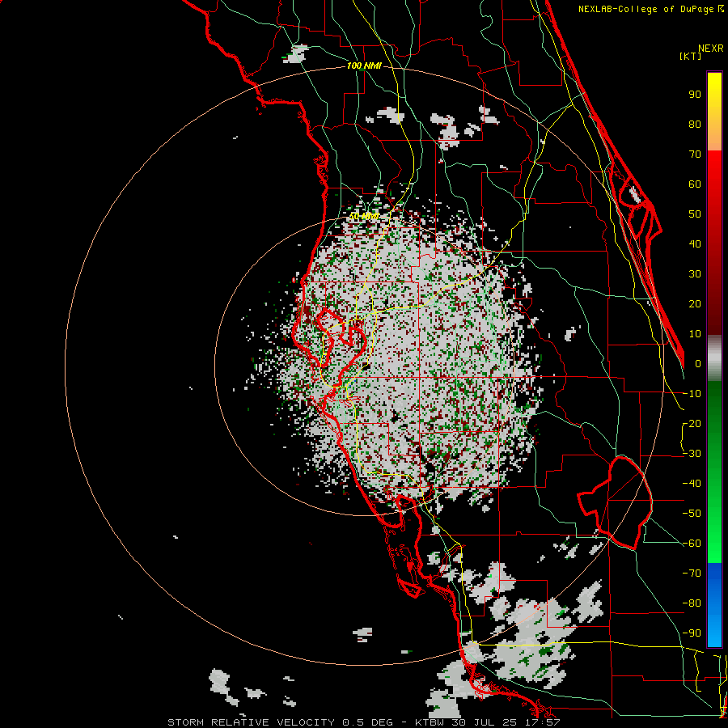Click the [KT] units label above the scale
The height and width of the screenshot is (728, 728).
click(691, 56)
